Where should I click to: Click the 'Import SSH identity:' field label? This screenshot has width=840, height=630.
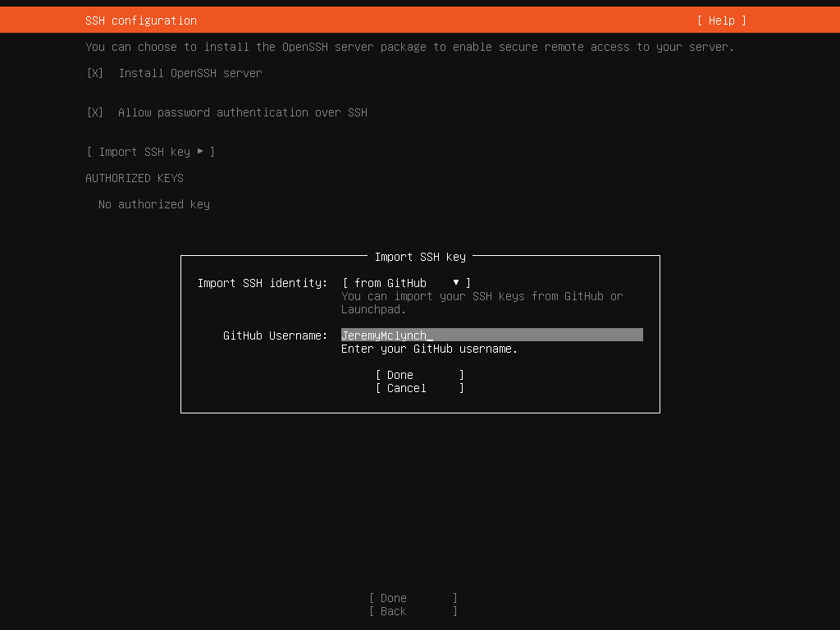coord(262,283)
